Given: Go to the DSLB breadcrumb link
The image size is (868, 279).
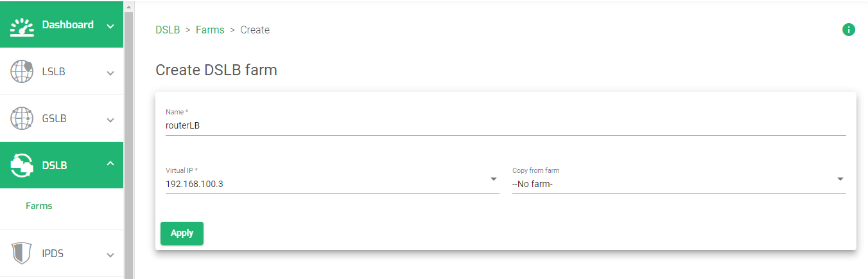Looking at the screenshot, I should pyautogui.click(x=168, y=30).
